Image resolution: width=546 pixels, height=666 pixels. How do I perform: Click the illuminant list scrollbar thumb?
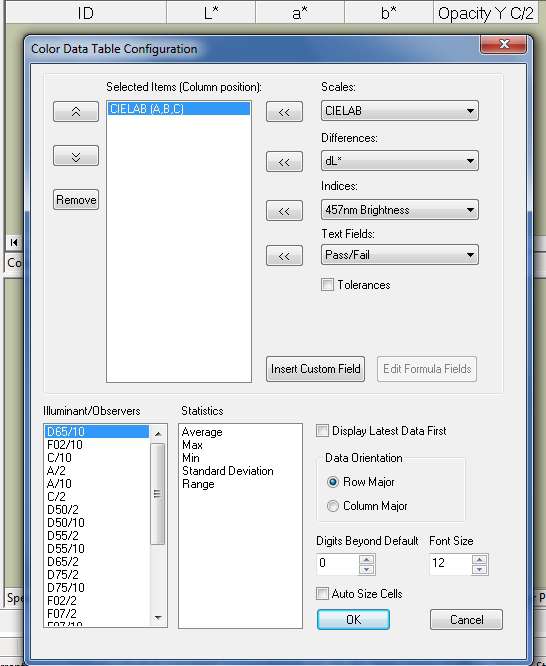[x=158, y=494]
